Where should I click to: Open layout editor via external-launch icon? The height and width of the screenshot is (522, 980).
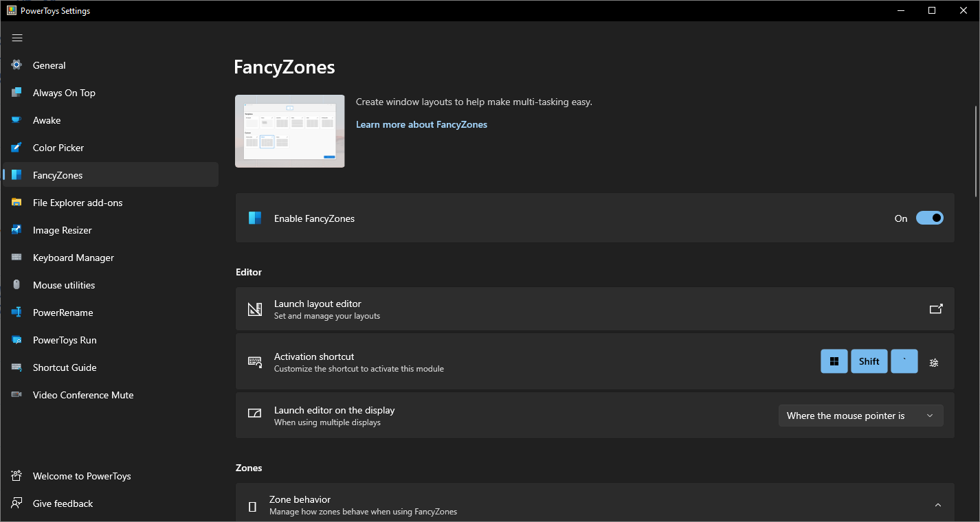(936, 309)
